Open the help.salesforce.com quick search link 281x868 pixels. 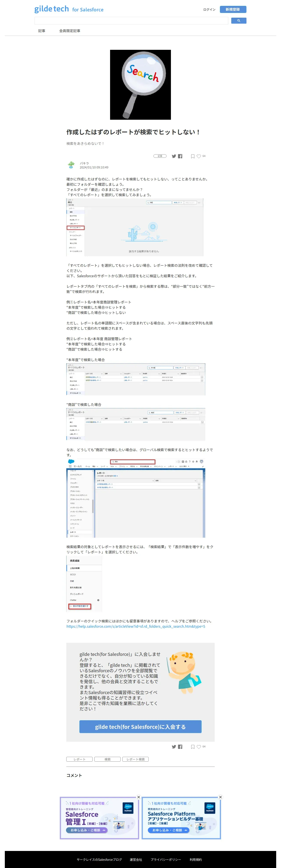(136, 626)
